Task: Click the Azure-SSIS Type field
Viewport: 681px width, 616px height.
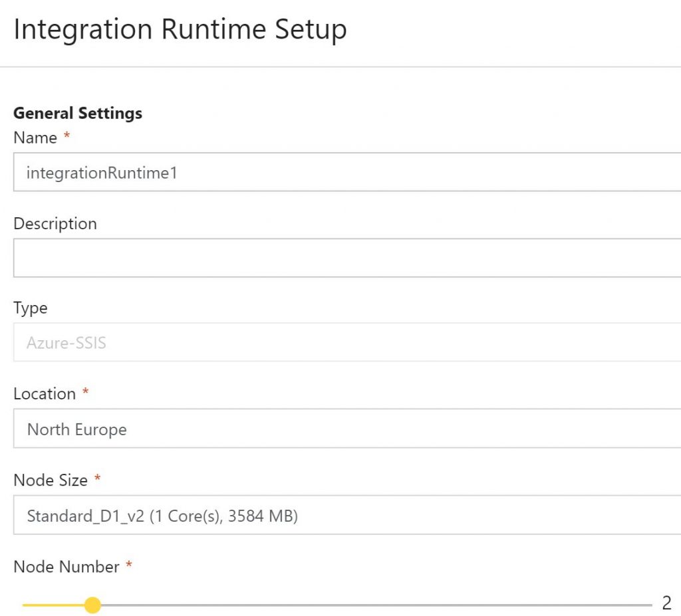Action: [266, 343]
